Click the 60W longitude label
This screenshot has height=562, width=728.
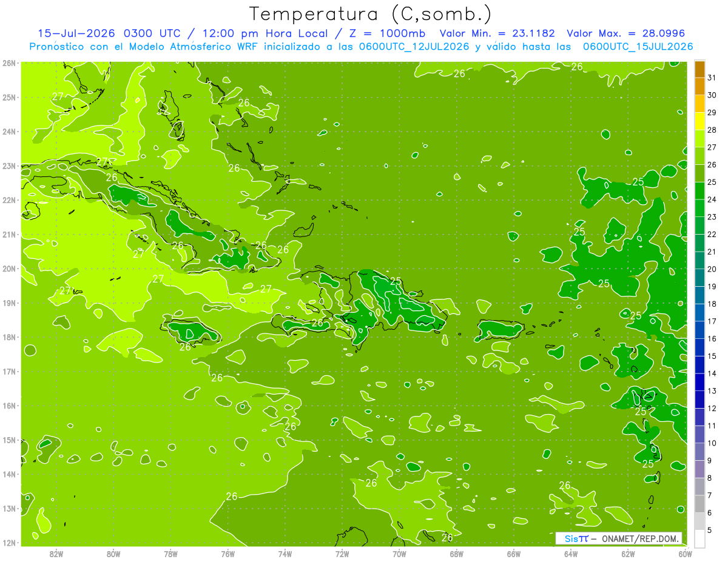click(x=685, y=554)
